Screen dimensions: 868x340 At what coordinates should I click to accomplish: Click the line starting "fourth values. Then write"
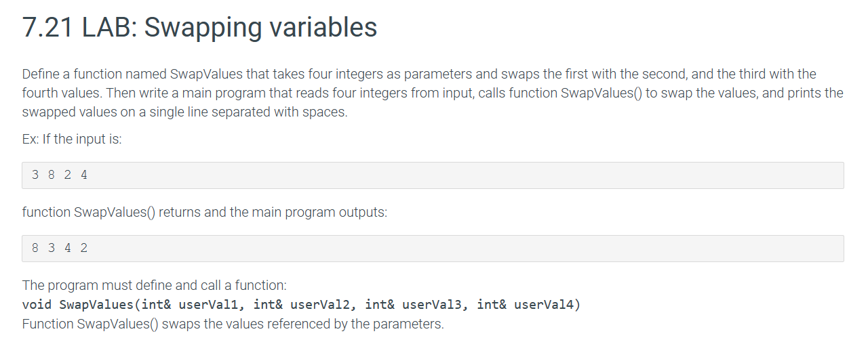point(433,93)
